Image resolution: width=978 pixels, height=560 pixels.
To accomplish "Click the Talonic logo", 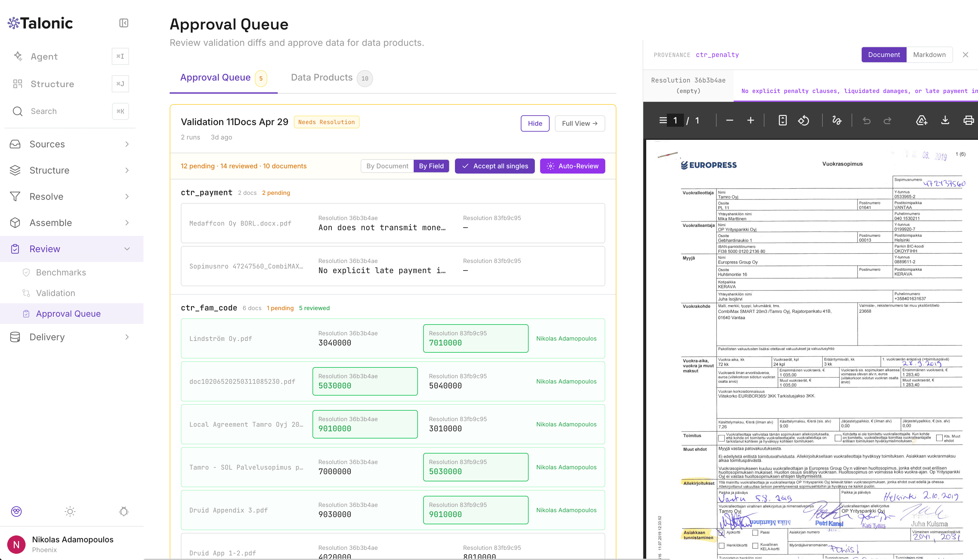I will [x=40, y=23].
